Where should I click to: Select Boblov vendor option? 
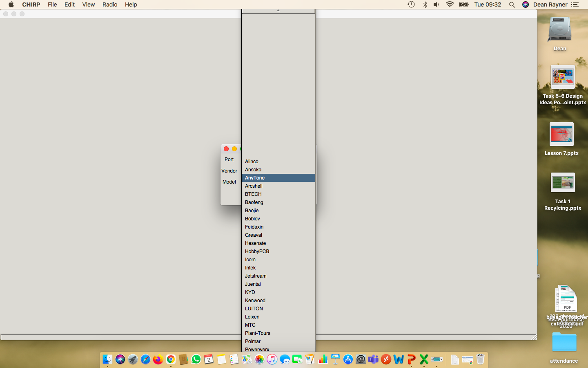278,219
